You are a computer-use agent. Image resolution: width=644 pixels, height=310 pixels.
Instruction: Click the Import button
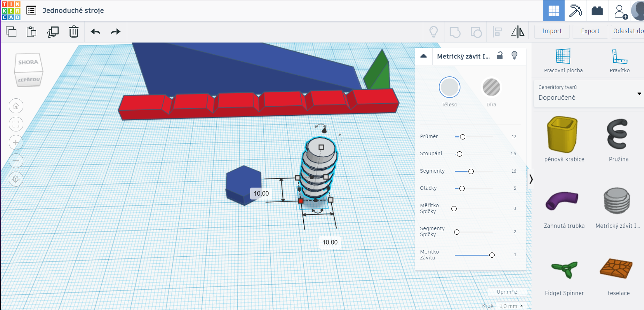tap(552, 31)
